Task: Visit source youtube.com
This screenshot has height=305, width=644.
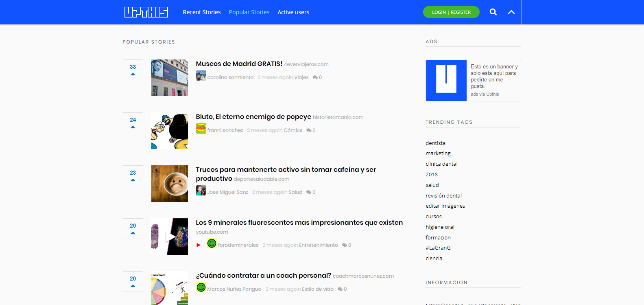Action: 212,232
